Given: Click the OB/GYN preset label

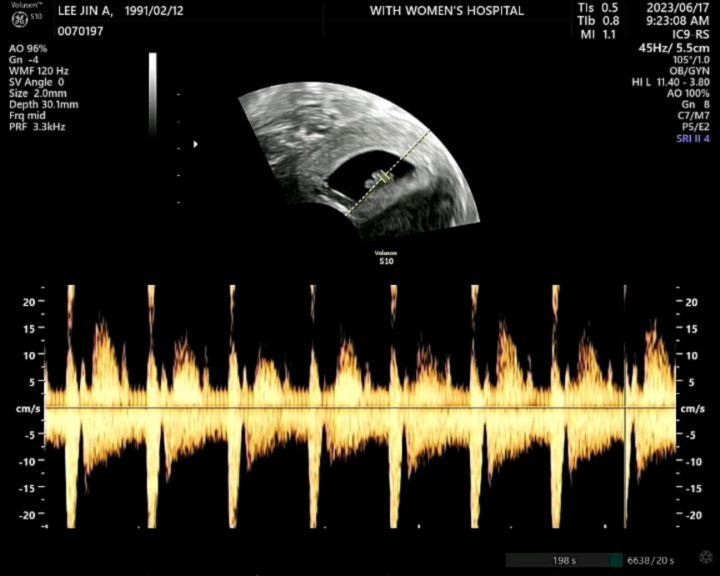Looking at the screenshot, I should click(691, 71).
